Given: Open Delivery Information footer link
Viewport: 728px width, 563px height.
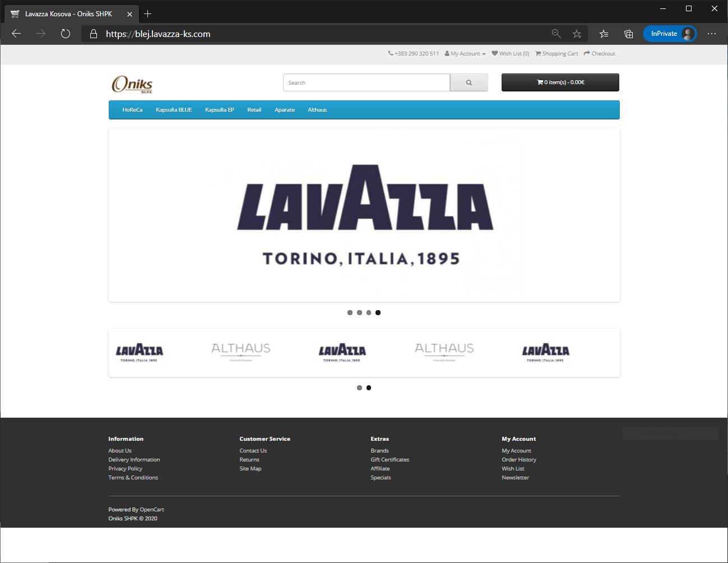Looking at the screenshot, I should coord(134,460).
